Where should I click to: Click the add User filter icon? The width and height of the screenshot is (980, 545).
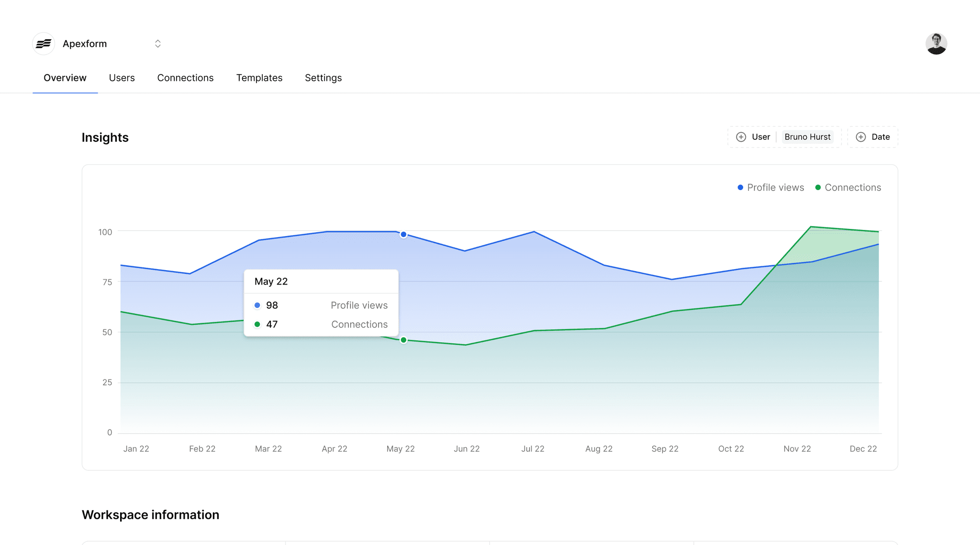741,137
